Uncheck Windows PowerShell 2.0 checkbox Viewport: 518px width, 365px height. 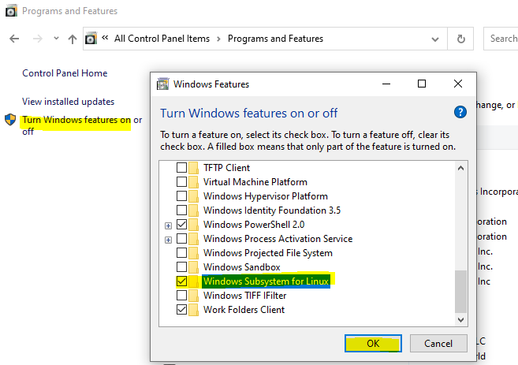pyautogui.click(x=182, y=224)
